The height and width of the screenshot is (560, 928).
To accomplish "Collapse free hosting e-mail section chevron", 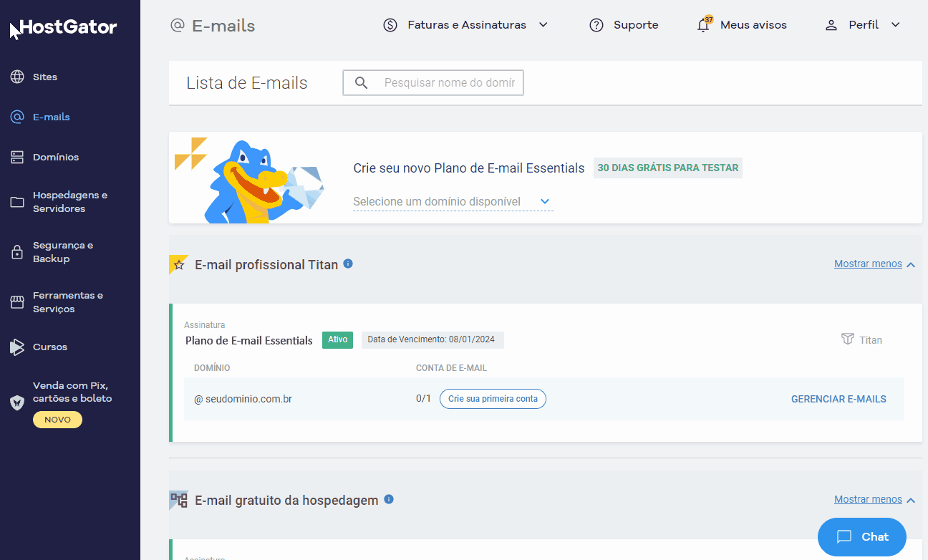I will click(x=911, y=501).
